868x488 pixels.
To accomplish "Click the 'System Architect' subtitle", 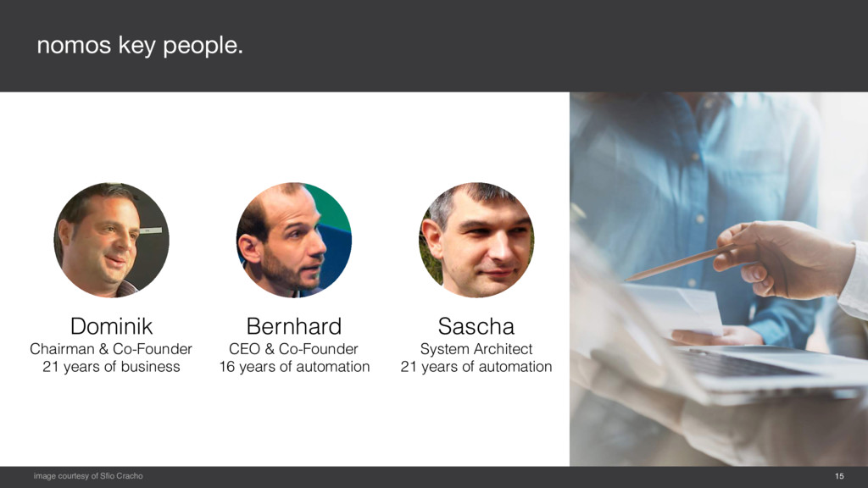I will [476, 349].
